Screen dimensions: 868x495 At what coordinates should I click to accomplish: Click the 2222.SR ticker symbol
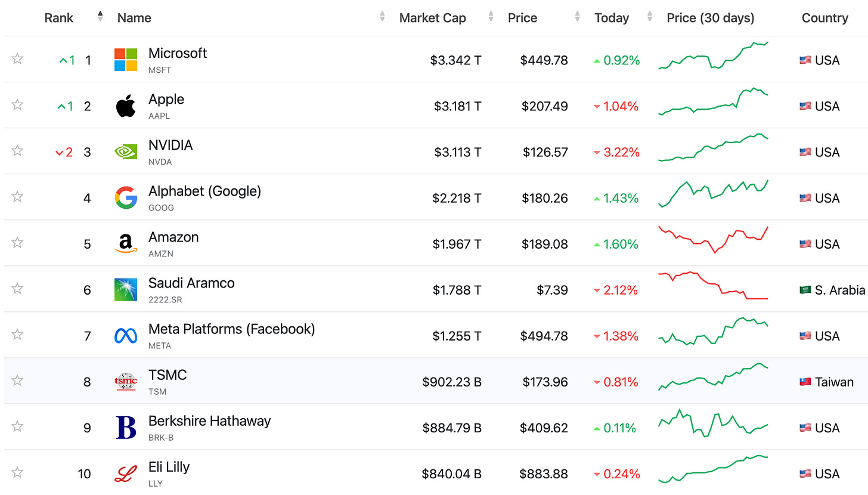point(165,300)
